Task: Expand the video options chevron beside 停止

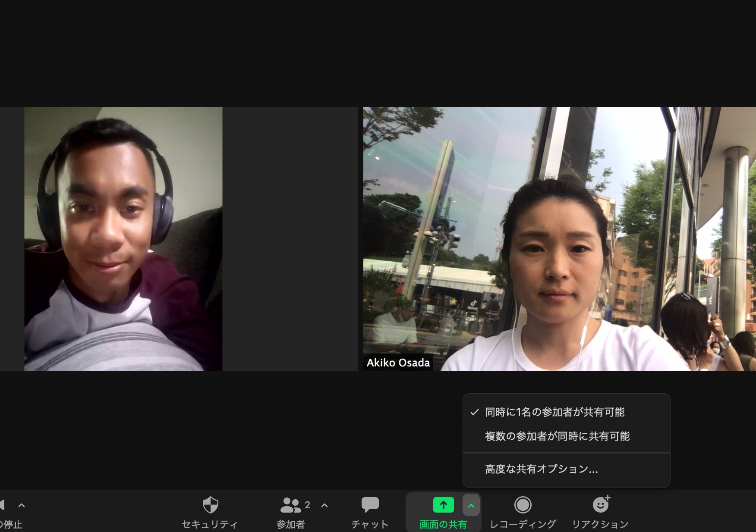Action: tap(22, 505)
